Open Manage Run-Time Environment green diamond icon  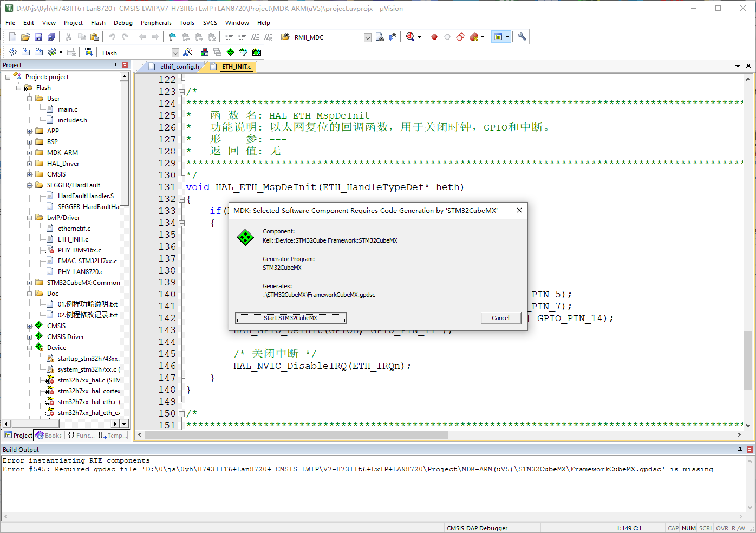pyautogui.click(x=231, y=52)
